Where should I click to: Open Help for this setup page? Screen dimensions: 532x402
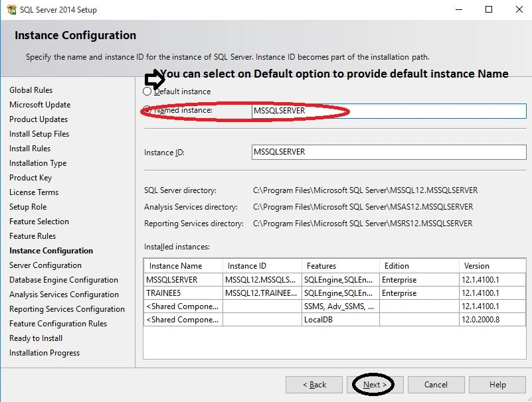click(x=497, y=385)
